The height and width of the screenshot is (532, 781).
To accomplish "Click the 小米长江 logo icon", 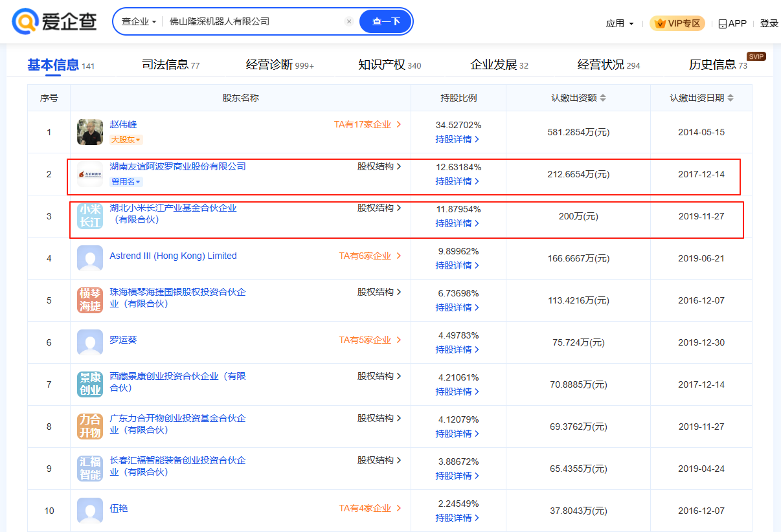I will coord(90,216).
